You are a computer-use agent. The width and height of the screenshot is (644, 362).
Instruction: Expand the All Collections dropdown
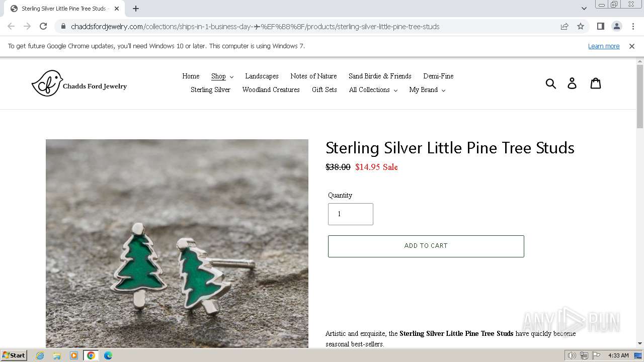pos(373,90)
